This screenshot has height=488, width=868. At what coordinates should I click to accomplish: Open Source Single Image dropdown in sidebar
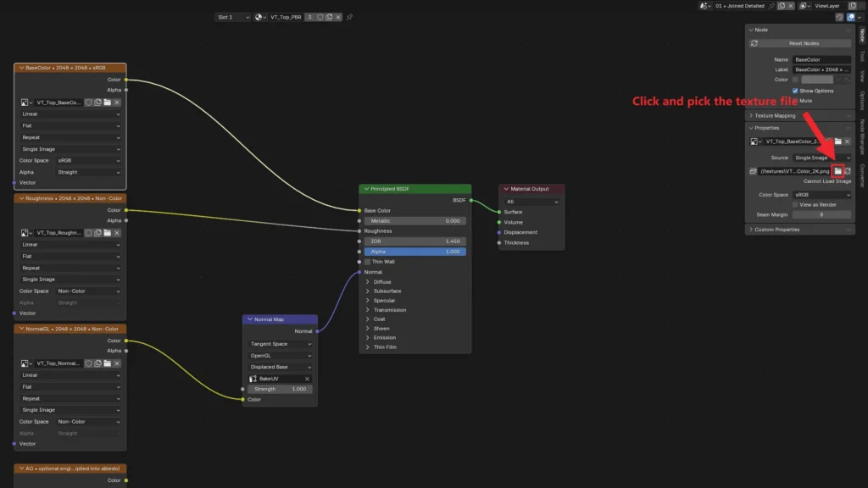pyautogui.click(x=822, y=158)
